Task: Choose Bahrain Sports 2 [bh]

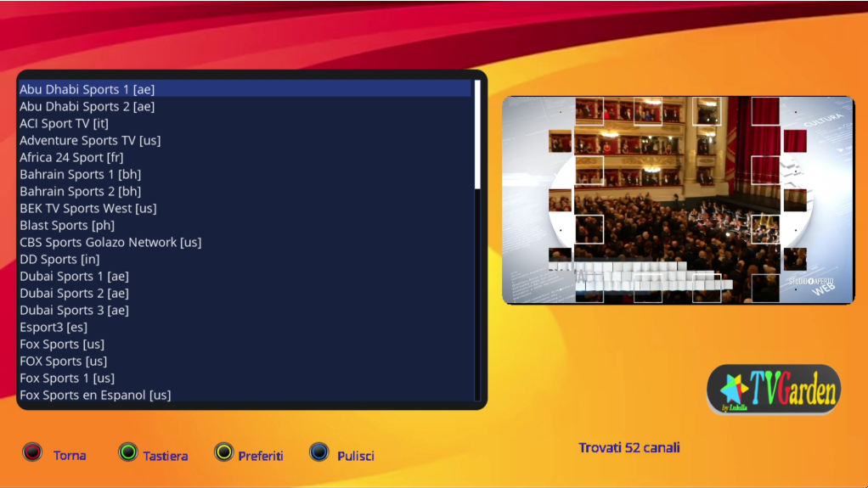Action: click(x=245, y=192)
